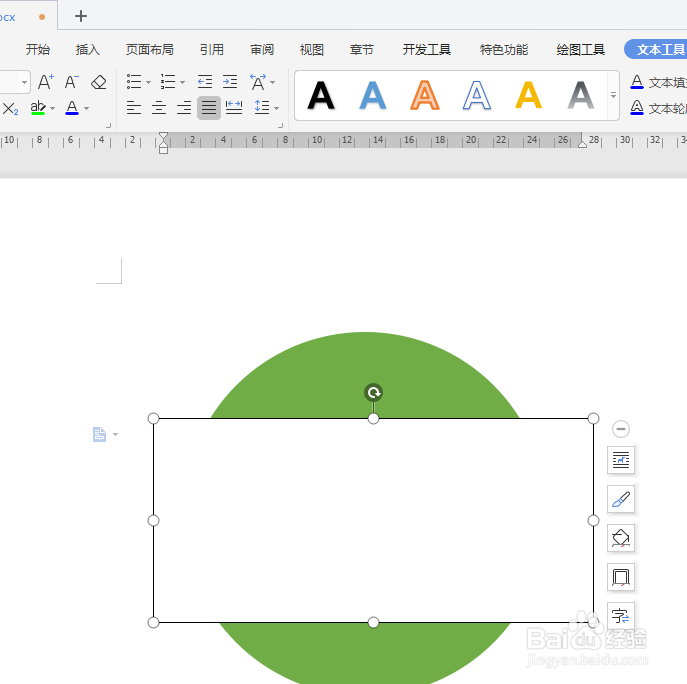
Task: Click the subscript X2 icon
Action: pos(10,108)
